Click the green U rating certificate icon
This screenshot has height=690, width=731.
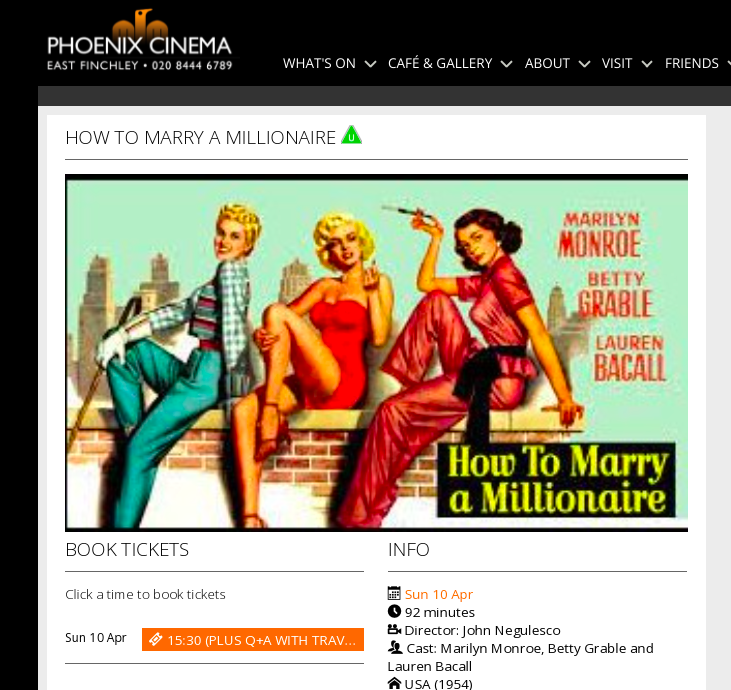(352, 135)
